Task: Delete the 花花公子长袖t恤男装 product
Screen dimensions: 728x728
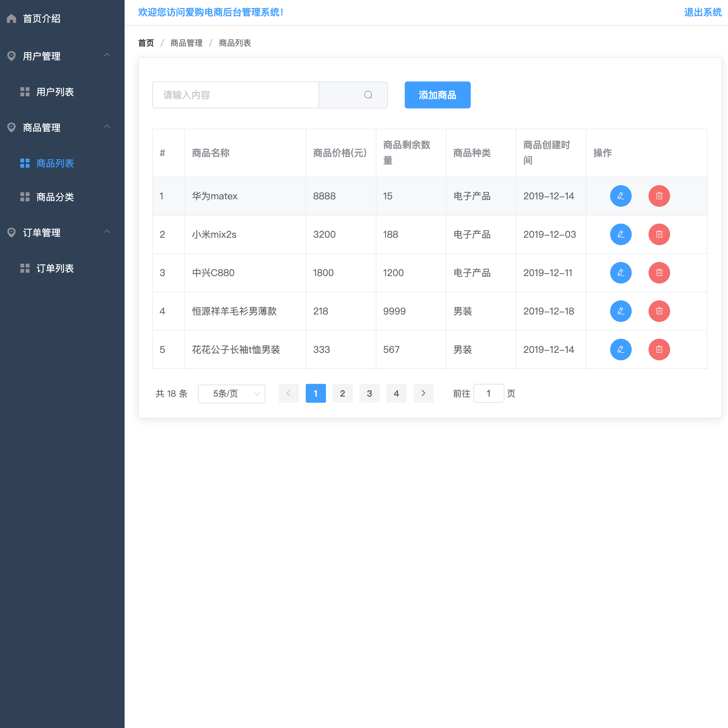Action: tap(659, 350)
